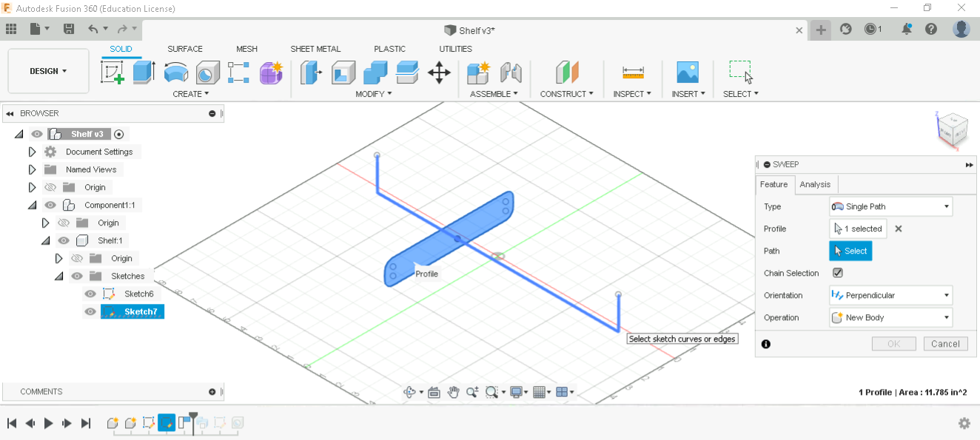Select the Extrude tool
The height and width of the screenshot is (440, 980).
pos(143,72)
